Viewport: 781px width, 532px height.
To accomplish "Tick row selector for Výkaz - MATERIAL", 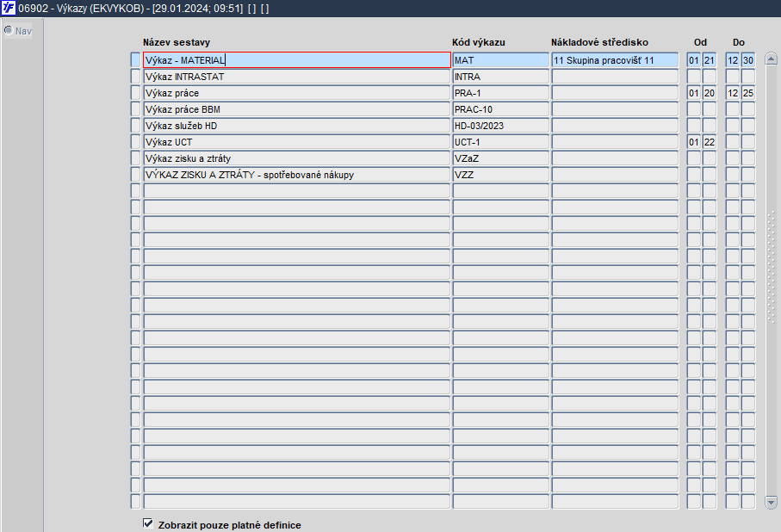I will [x=135, y=59].
